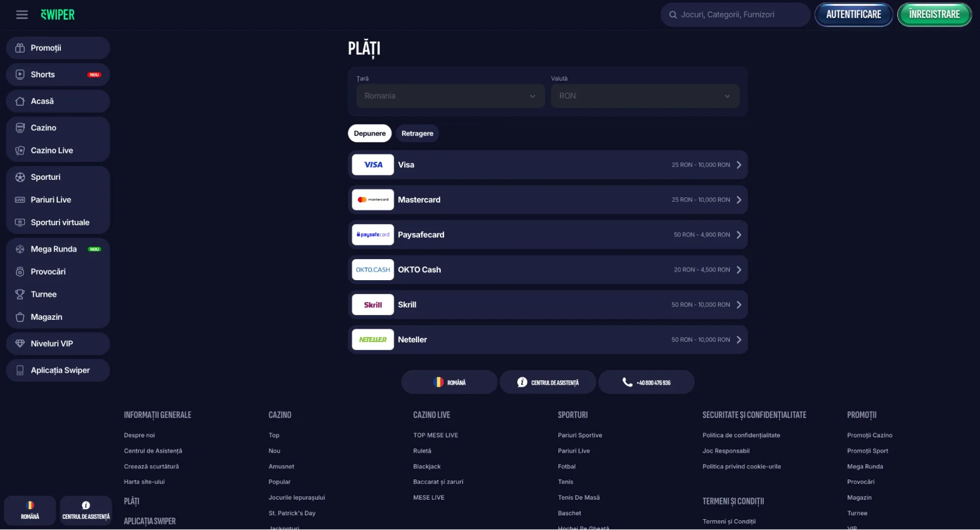Screen dimensions: 980x530
Task: Switch to the Retragere tab
Action: coord(417,133)
